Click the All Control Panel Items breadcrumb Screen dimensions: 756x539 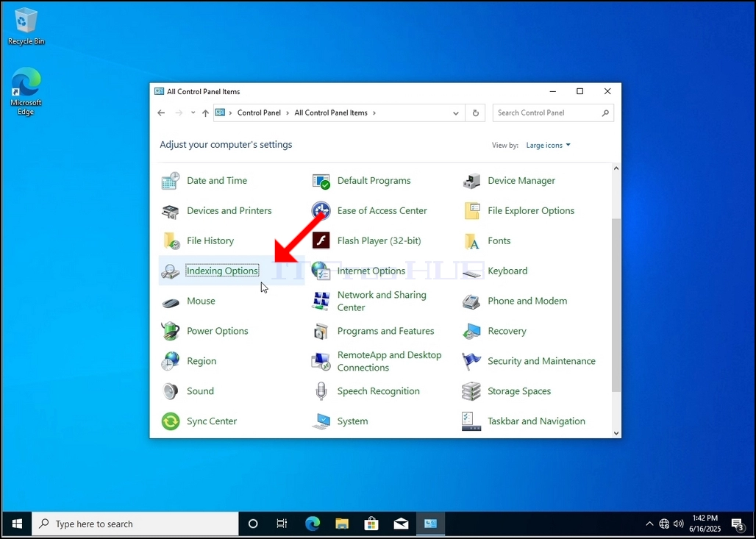(331, 113)
